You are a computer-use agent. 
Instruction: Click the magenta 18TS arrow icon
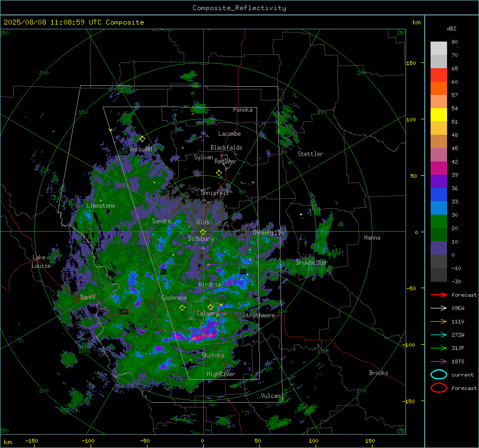coord(439,362)
